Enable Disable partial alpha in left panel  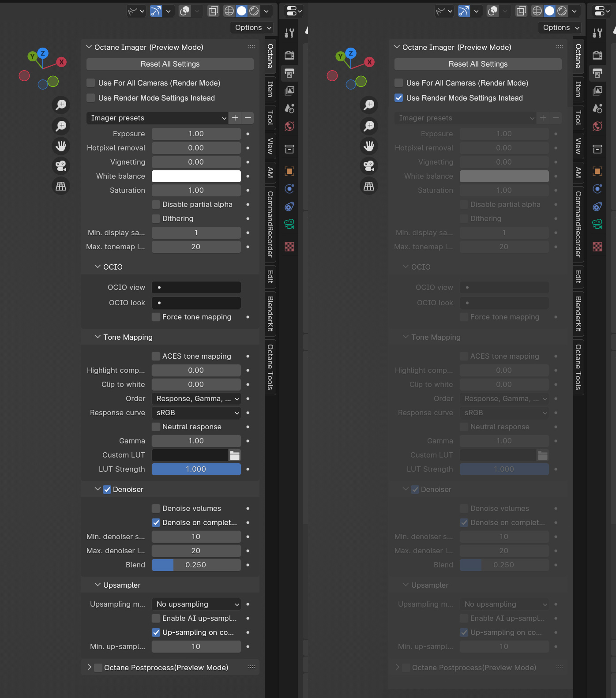(156, 205)
